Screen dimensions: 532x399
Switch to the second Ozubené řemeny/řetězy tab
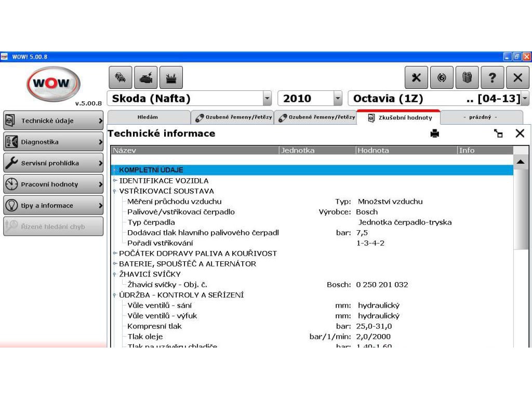coord(316,117)
